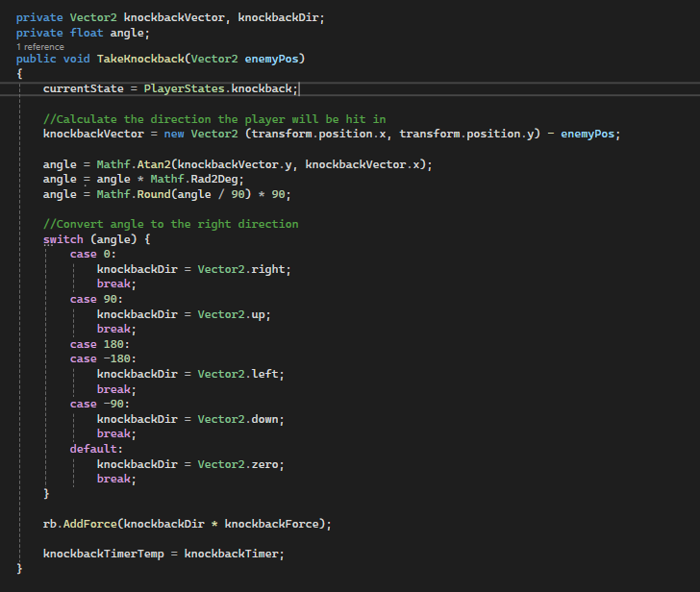The image size is (700, 592).
Task: Click the "case 90:" label
Action: tap(96, 299)
